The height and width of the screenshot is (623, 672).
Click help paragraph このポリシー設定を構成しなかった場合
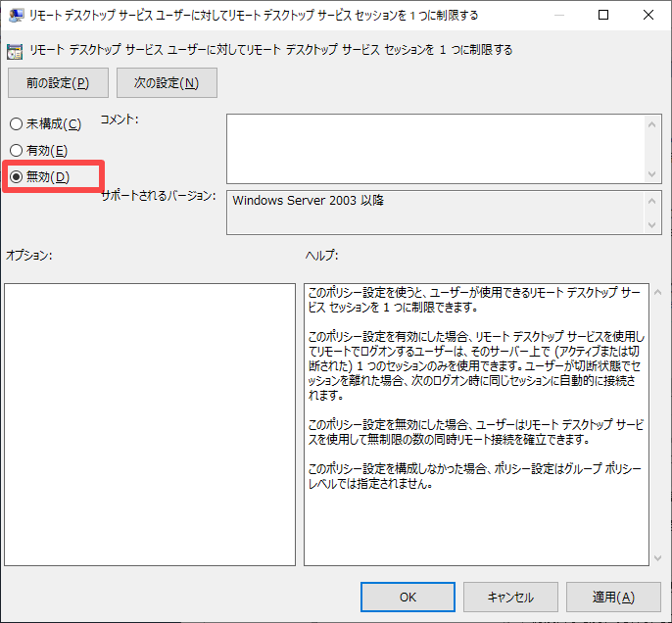tap(475, 476)
